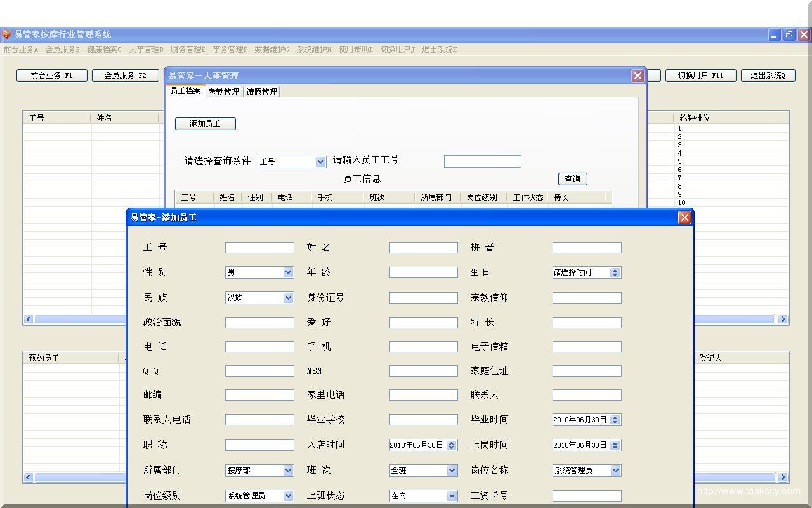This screenshot has height=508, width=812.
Task: Open the 财务管理 menu
Action: click(188, 49)
